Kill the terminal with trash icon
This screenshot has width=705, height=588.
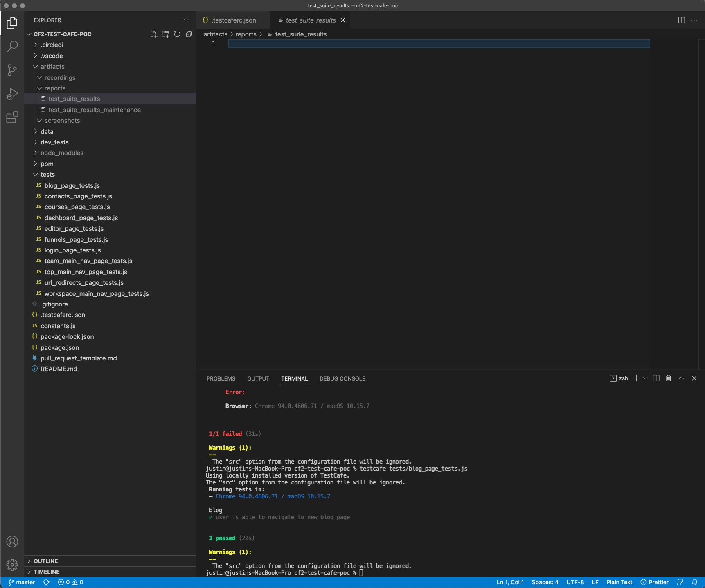pyautogui.click(x=669, y=378)
